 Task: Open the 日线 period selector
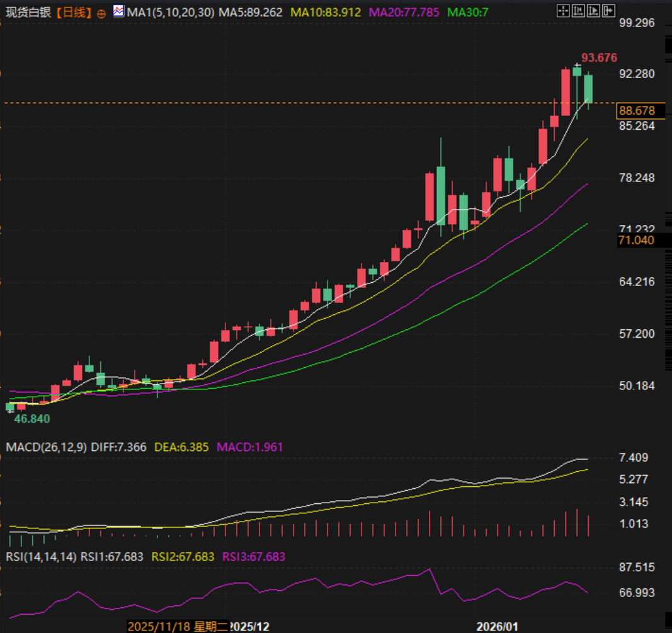pyautogui.click(x=74, y=12)
